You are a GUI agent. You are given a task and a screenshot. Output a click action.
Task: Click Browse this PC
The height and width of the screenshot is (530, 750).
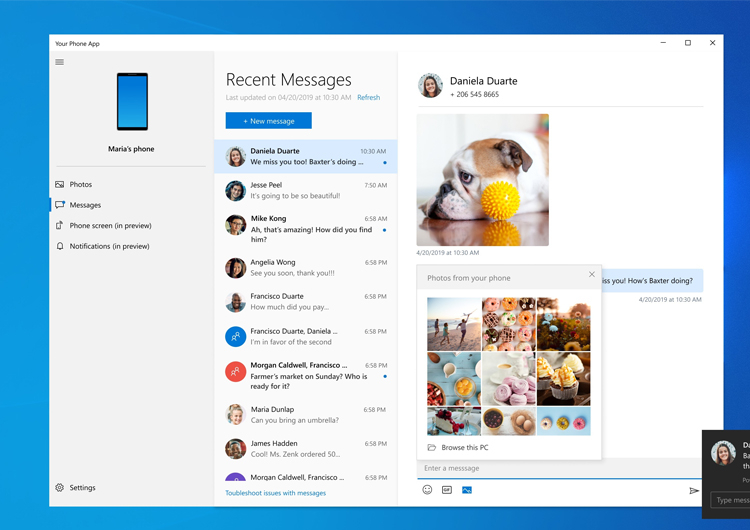pos(465,448)
